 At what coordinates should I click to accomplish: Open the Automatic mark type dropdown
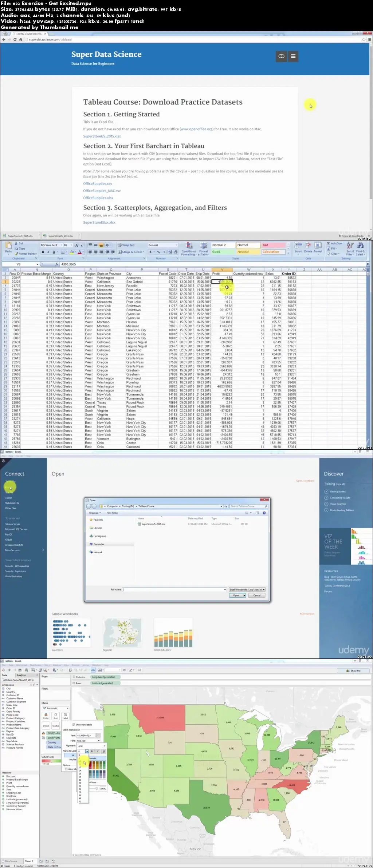56,708
